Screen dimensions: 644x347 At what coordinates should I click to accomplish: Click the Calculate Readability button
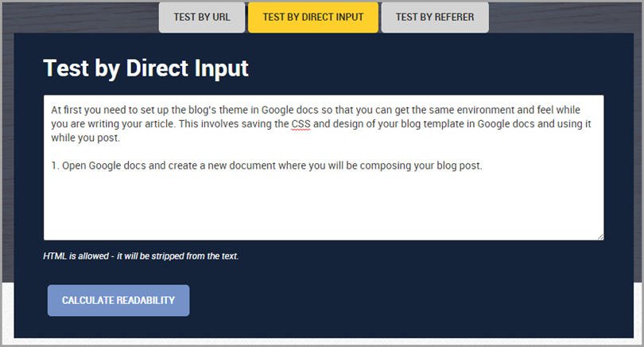tap(118, 301)
